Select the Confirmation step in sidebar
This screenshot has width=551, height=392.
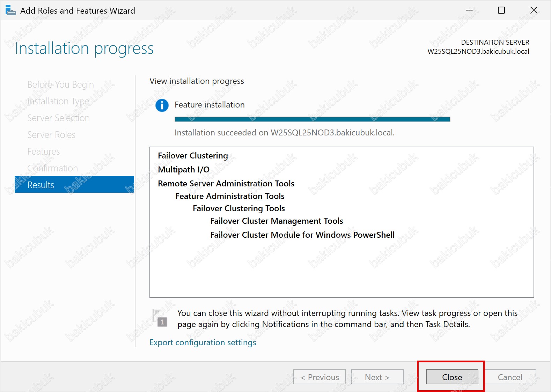53,168
